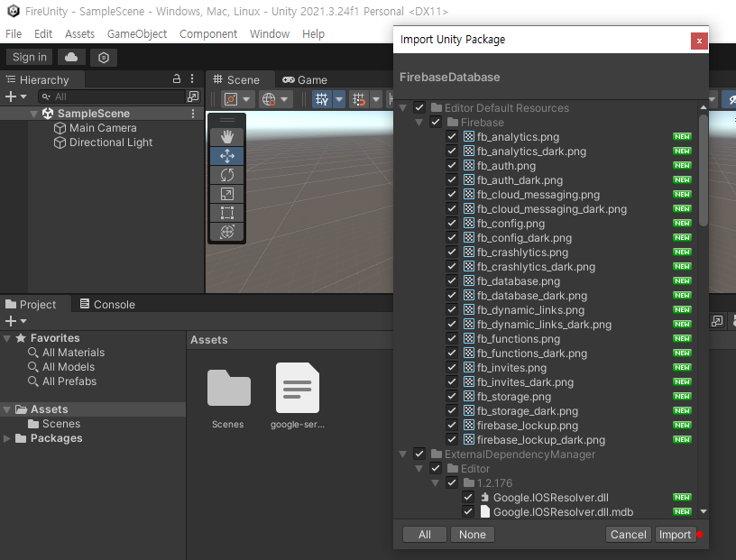Uncheck ExternalDependencyManager folder checkbox
Viewport: 736px width, 560px height.
[x=419, y=454]
